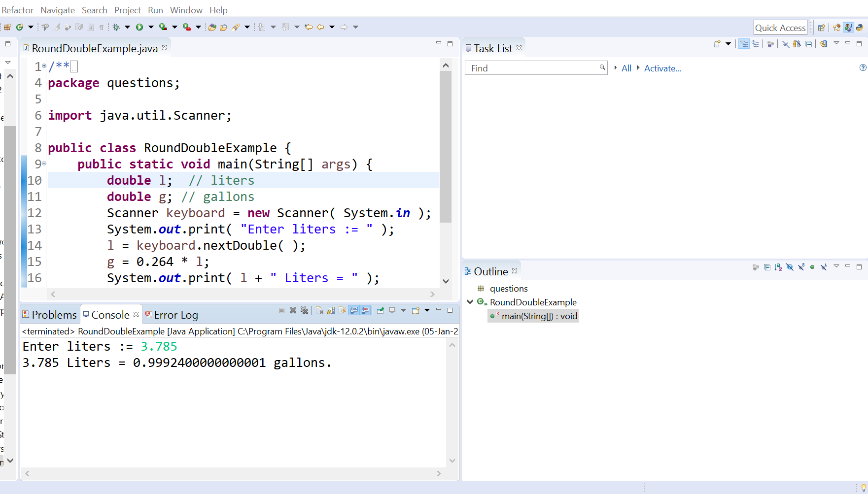Toggle Show Console When Standard Out Changes
This screenshot has width=868, height=494.
pos(354,310)
